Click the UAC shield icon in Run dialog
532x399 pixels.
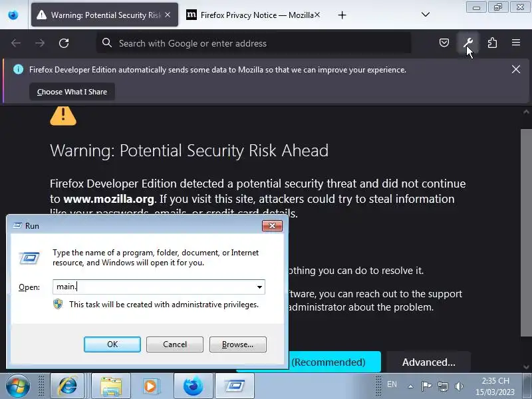pyautogui.click(x=58, y=304)
